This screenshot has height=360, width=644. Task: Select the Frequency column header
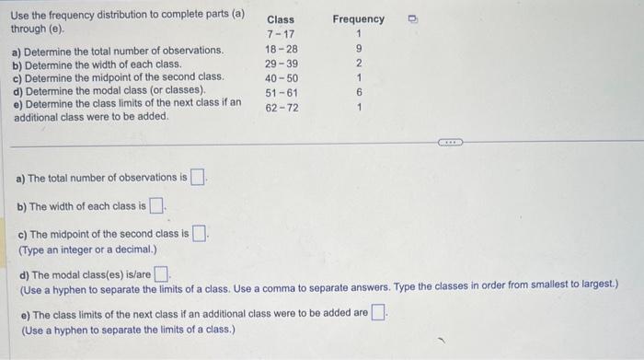click(x=358, y=19)
